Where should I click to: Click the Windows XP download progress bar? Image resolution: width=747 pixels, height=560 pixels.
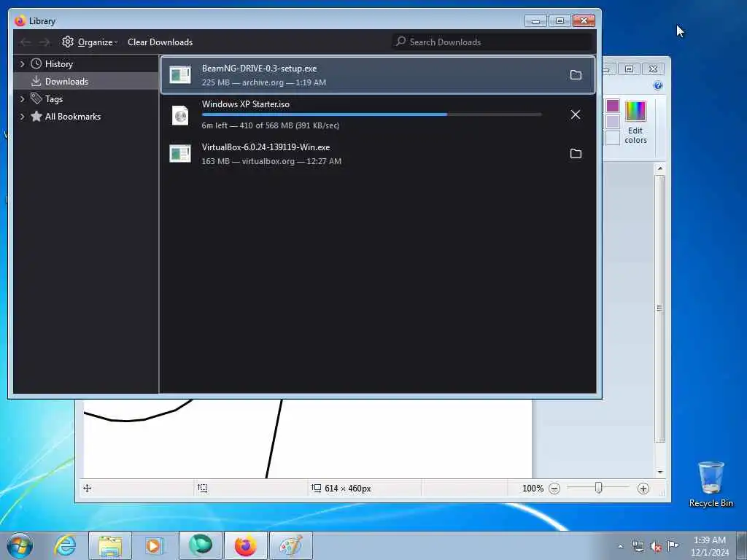[371, 114]
